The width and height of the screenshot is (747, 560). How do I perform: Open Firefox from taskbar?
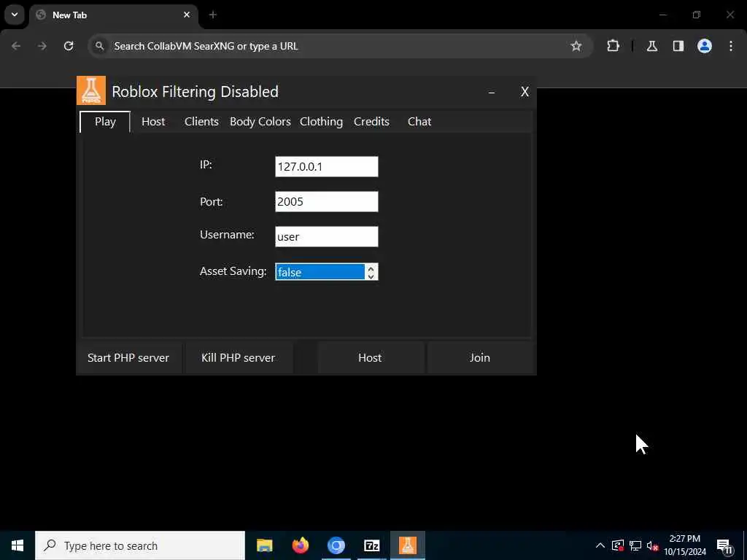[x=300, y=545]
